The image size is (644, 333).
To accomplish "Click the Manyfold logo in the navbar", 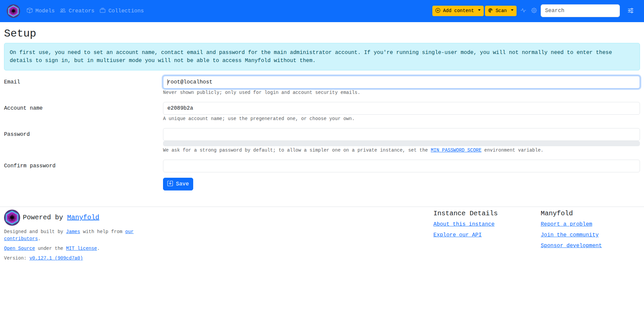I will [13, 11].
